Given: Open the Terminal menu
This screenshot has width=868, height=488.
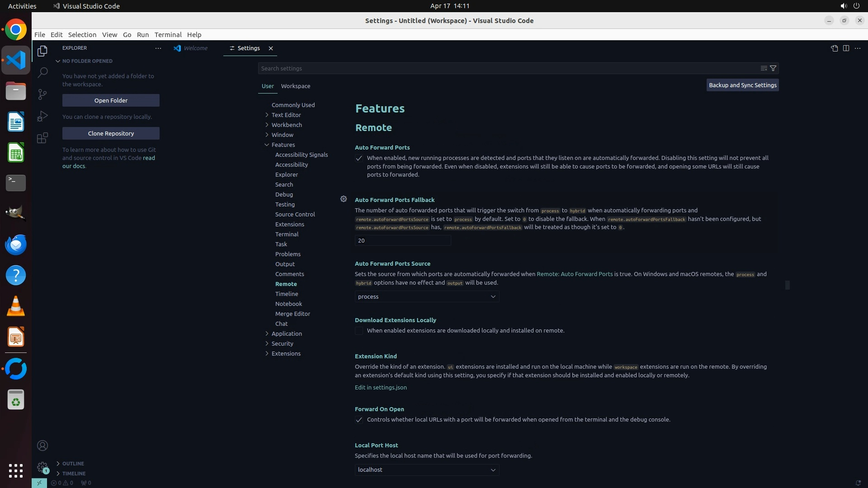Looking at the screenshot, I should click(168, 35).
